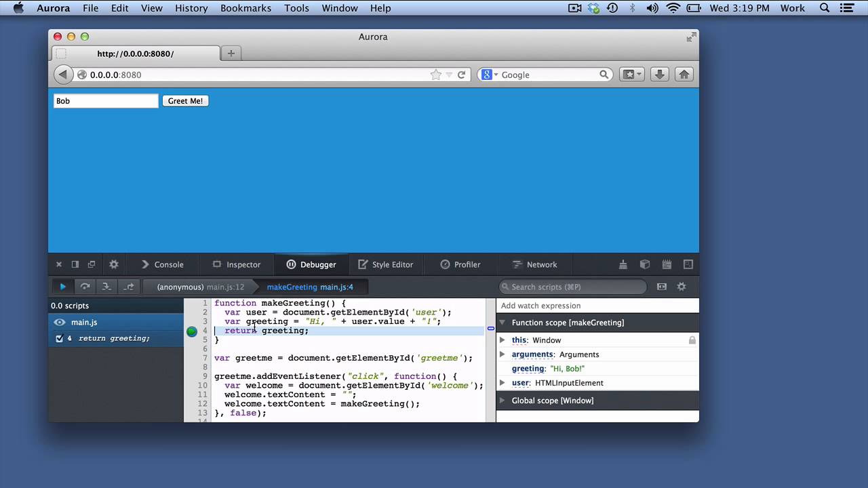868x488 pixels.
Task: Click the greeting value "Hi, Bob!"
Action: (567, 369)
